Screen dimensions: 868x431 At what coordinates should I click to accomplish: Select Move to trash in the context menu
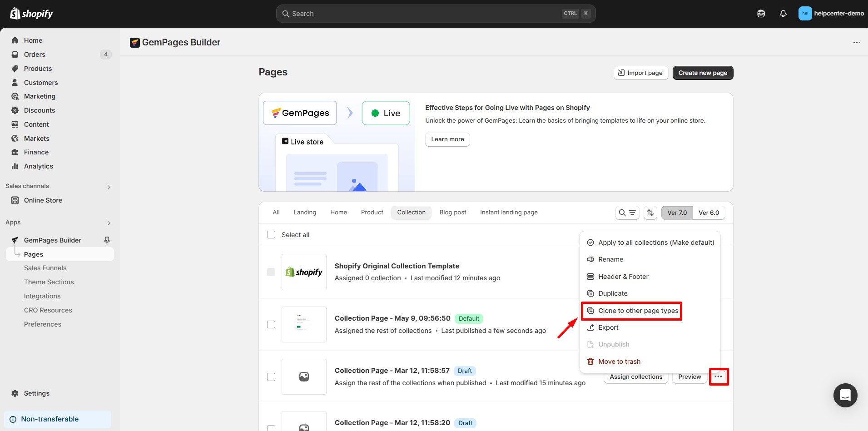point(619,361)
